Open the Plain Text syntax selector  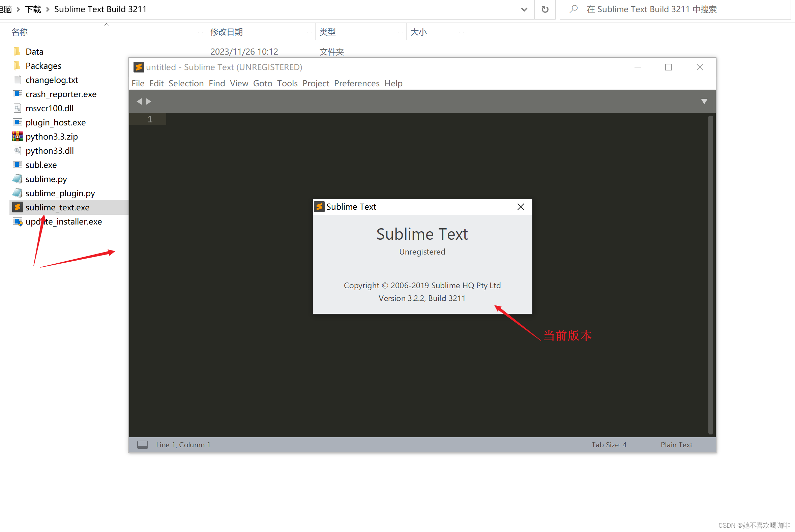coord(676,444)
